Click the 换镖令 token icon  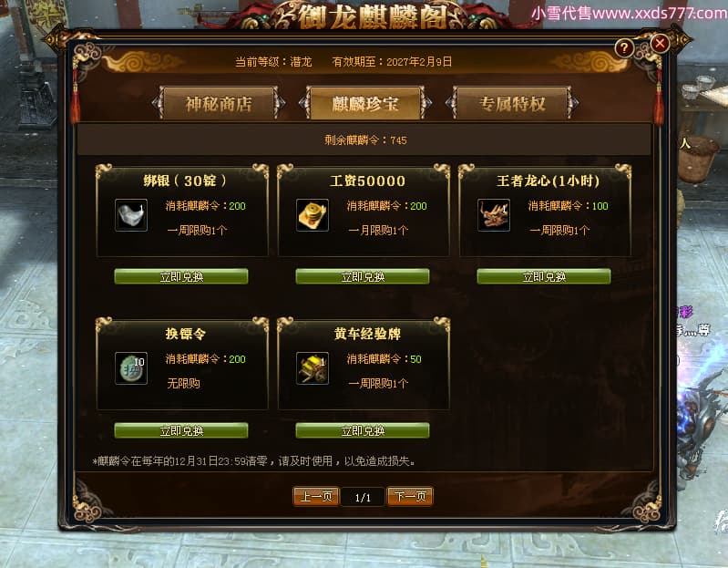click(x=131, y=368)
